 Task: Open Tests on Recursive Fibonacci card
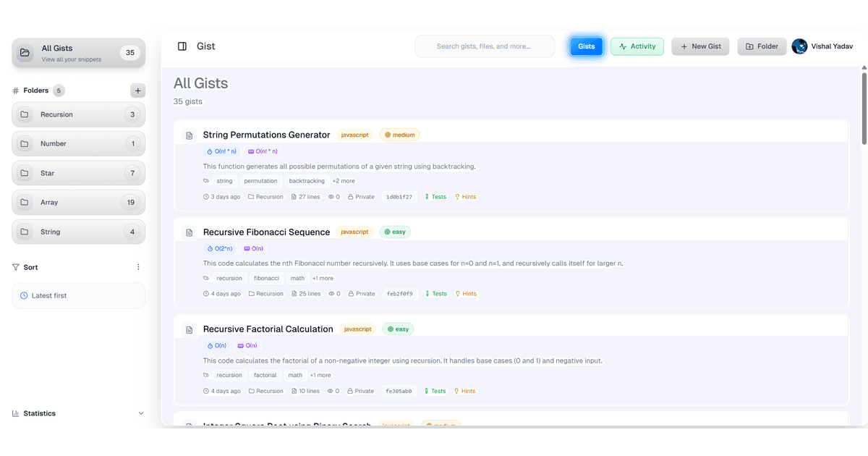(435, 294)
